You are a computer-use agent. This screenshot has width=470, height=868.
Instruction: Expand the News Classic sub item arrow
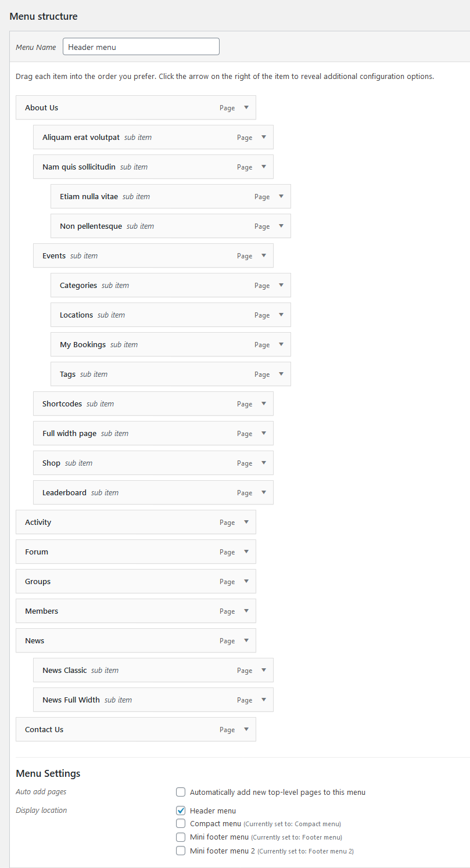(264, 670)
